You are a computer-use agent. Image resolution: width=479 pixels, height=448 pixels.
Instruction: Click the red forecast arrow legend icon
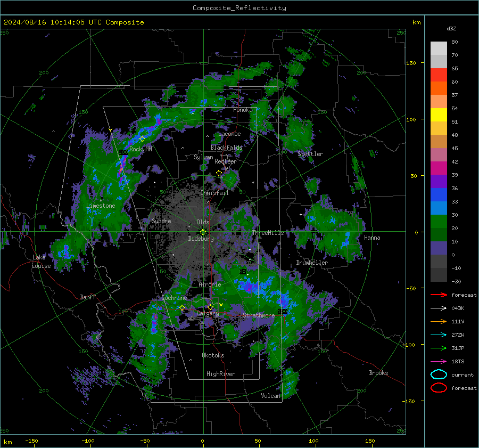tap(439, 295)
